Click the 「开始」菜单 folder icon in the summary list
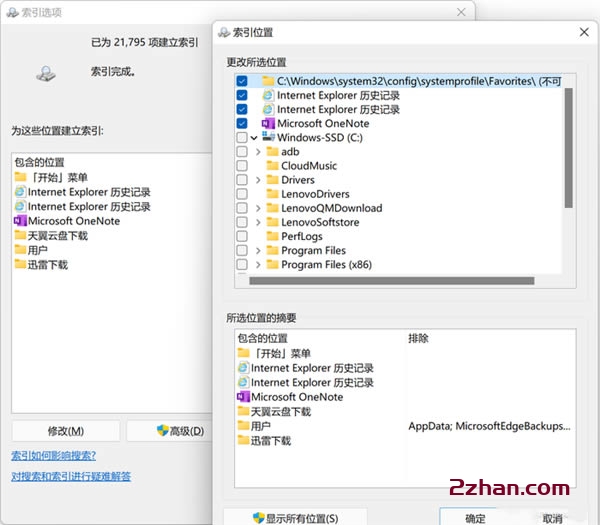 pyautogui.click(x=243, y=353)
